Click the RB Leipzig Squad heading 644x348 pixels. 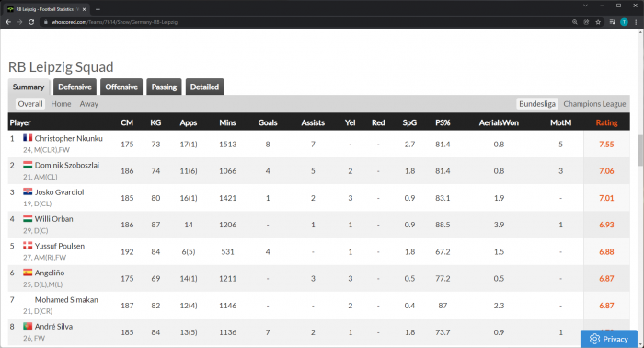point(61,67)
